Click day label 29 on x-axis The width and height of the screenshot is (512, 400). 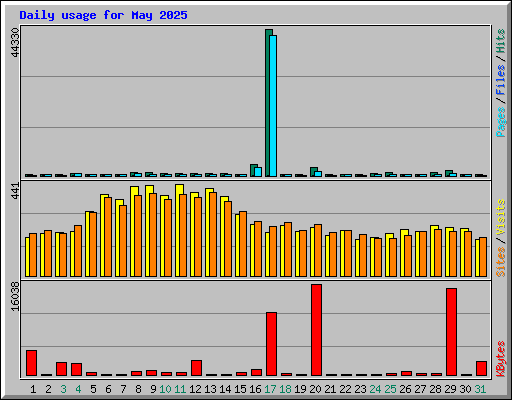(450, 389)
